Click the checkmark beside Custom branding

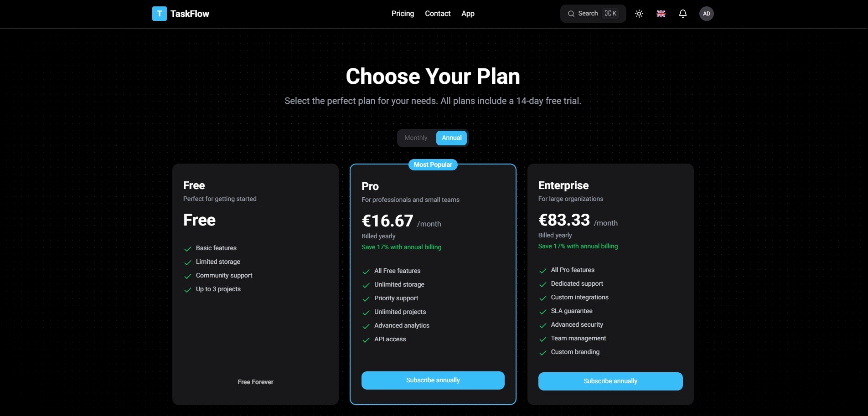coord(543,353)
